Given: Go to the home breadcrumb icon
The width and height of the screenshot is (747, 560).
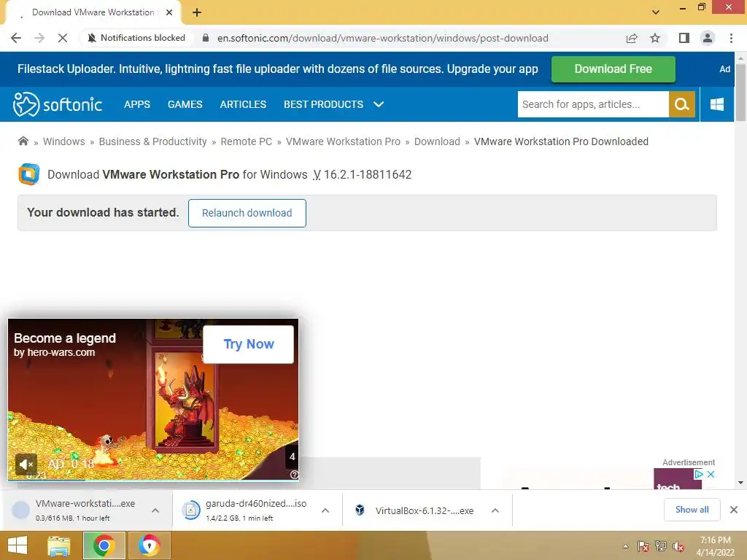Looking at the screenshot, I should point(23,141).
